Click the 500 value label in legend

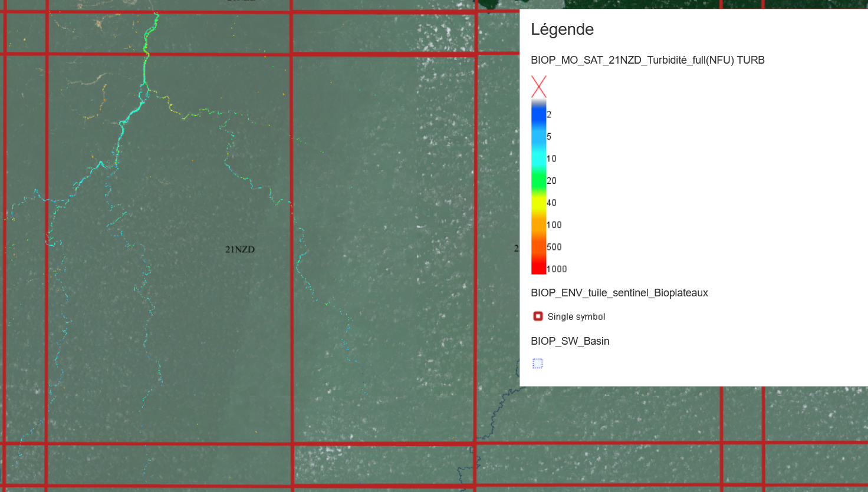click(x=554, y=247)
